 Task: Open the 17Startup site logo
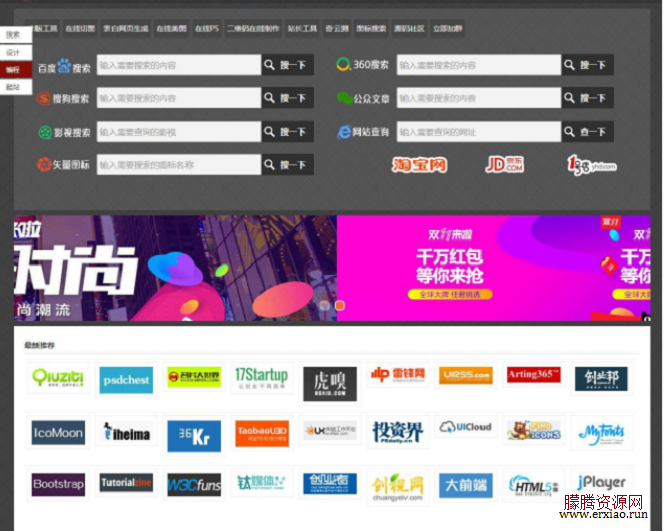coord(262,378)
